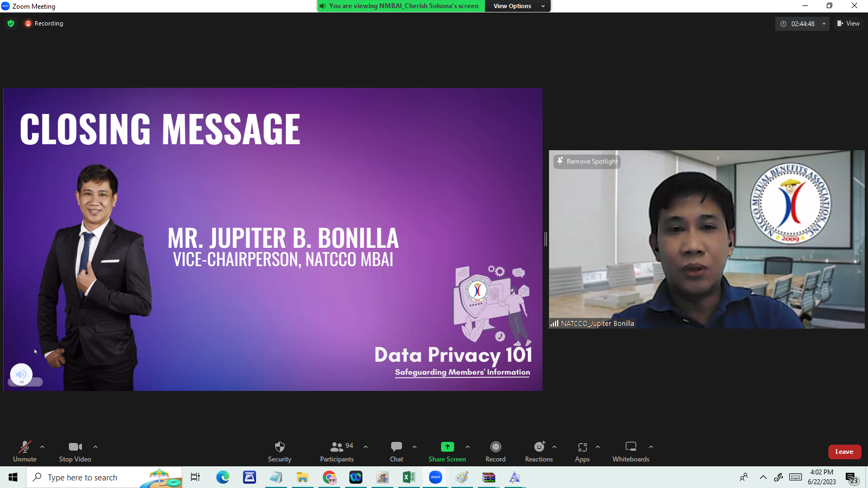Viewport: 868px width, 488px height.
Task: Expand chat options arrow beside Chat
Action: pyautogui.click(x=414, y=447)
